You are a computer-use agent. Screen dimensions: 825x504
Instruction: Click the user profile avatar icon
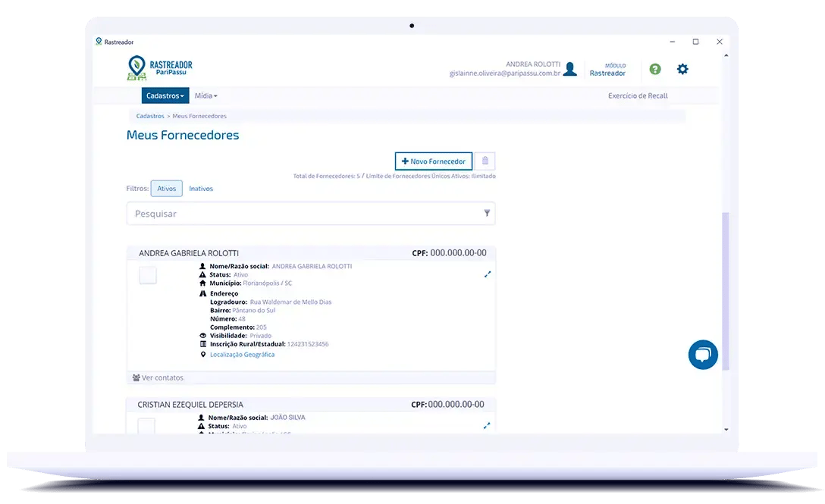[x=570, y=69]
